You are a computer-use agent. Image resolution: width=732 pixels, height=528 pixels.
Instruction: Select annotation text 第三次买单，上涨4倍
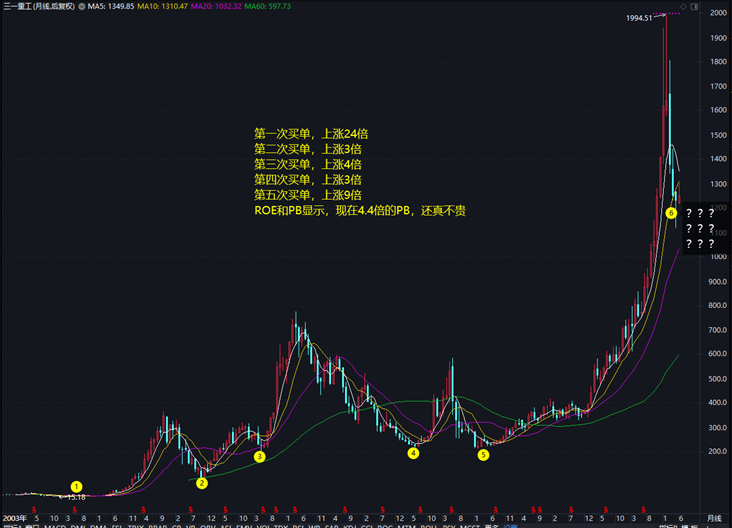pos(308,164)
